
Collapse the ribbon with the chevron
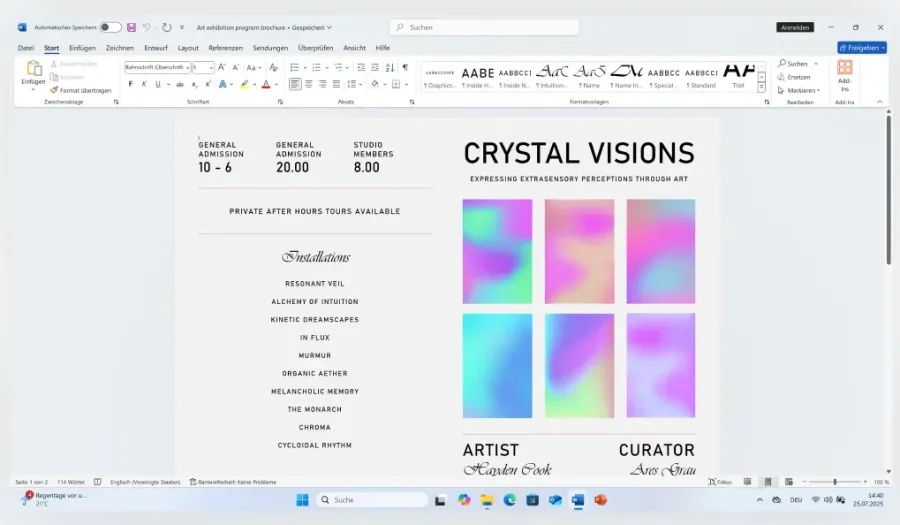click(880, 102)
